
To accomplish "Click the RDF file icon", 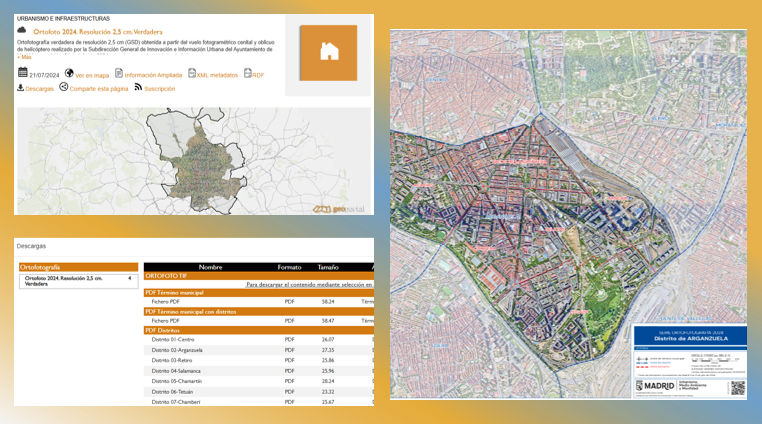I will (247, 73).
